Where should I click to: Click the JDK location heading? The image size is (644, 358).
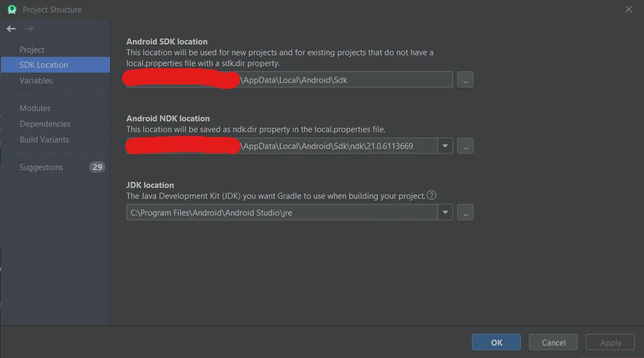tap(150, 185)
